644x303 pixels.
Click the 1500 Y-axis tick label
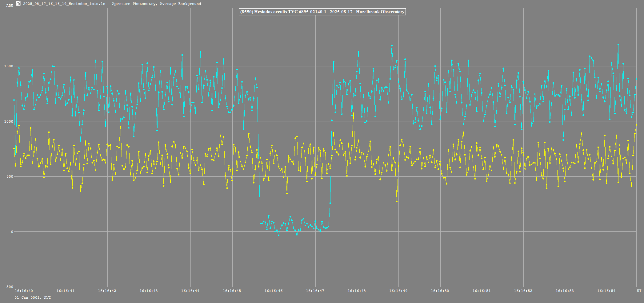pos(9,66)
